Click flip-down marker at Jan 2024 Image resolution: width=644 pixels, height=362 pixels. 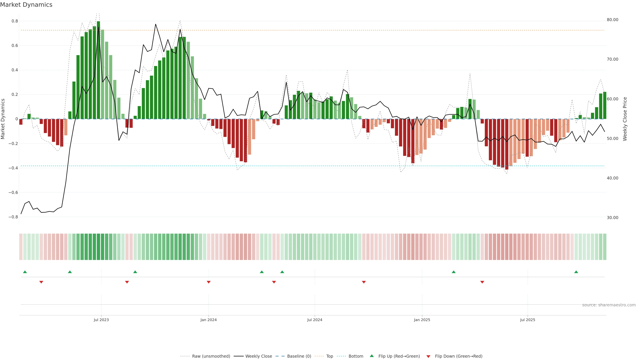pos(208,282)
